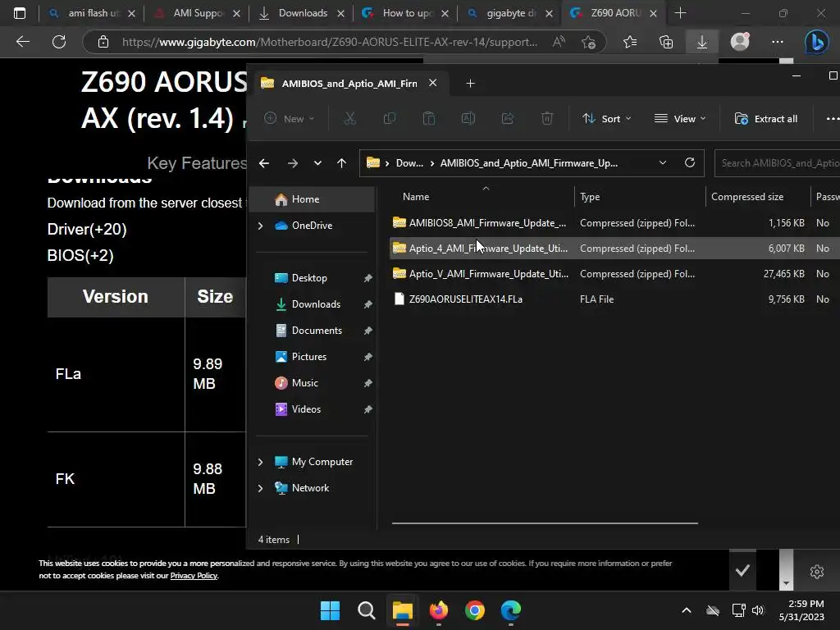Switch to the 'ami flash ut' Edge tab

[x=91, y=13]
